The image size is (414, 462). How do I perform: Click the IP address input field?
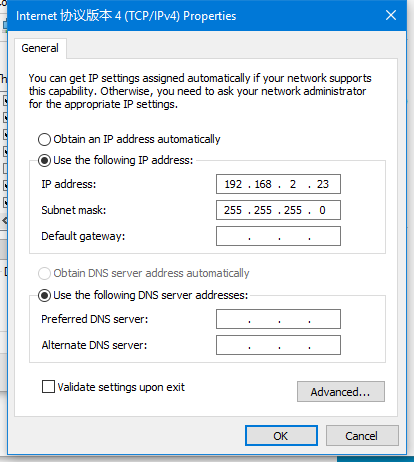pyautogui.click(x=278, y=184)
